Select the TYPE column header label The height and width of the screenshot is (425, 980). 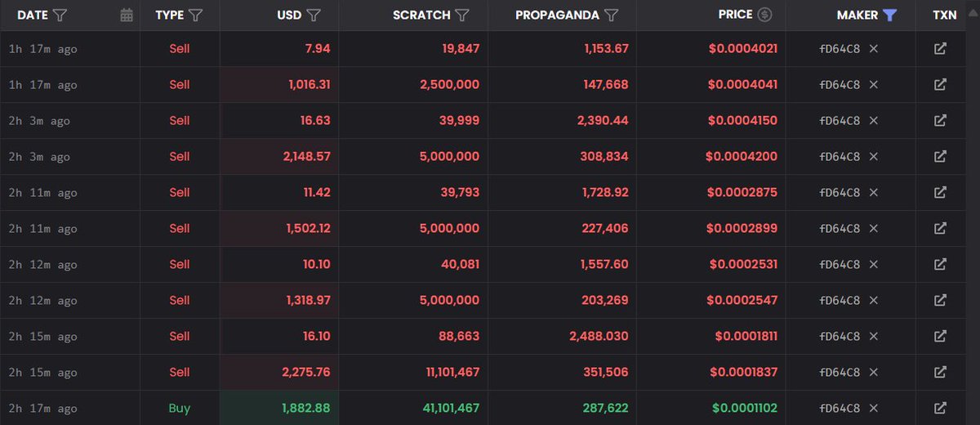click(x=169, y=15)
